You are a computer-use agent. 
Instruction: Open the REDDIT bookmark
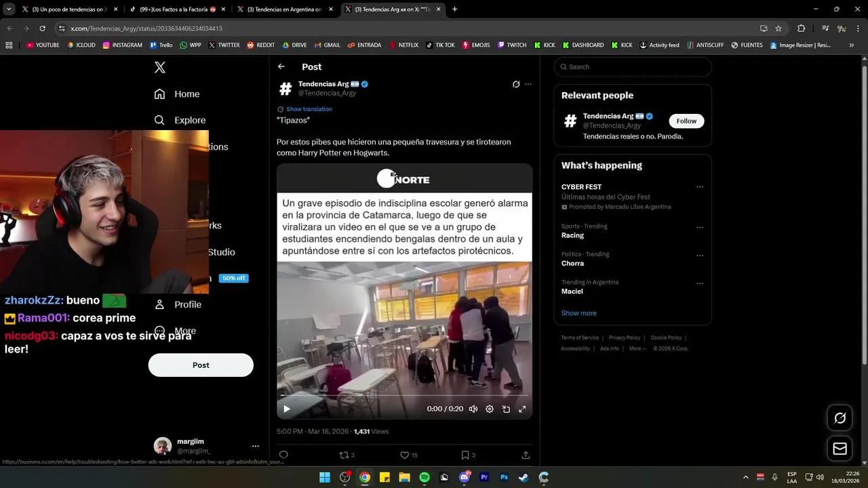coord(261,45)
